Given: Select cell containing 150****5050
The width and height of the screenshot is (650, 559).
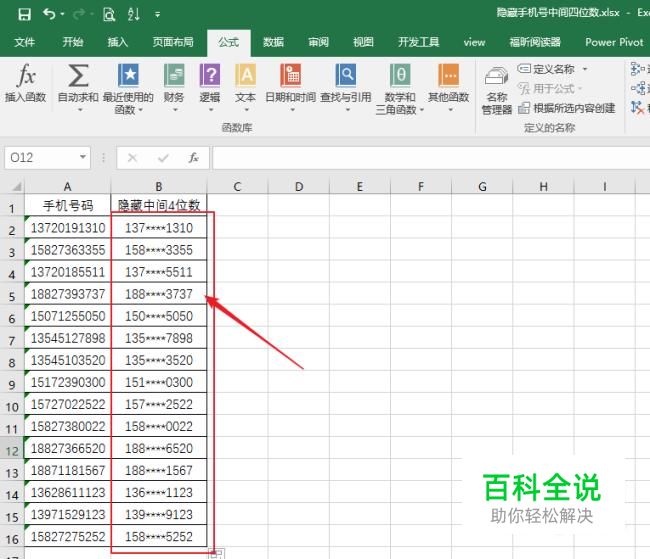Looking at the screenshot, I should tap(159, 316).
